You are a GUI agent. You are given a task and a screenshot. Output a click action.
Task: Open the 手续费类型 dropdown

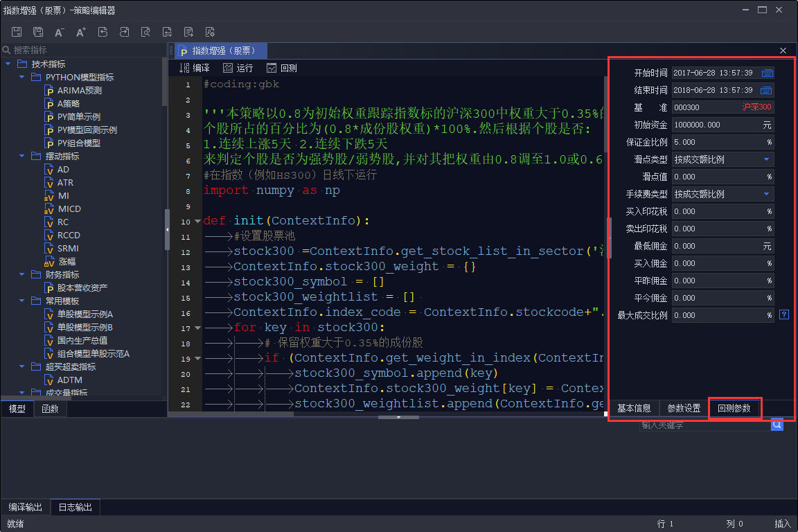[766, 194]
